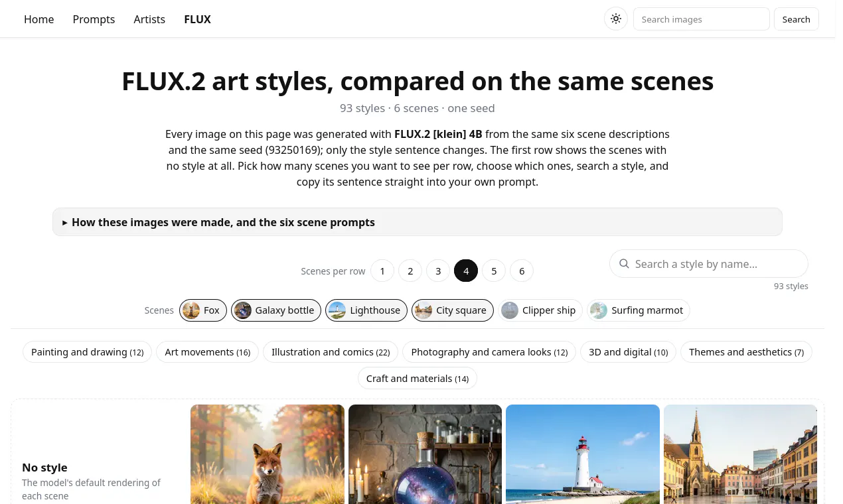Toggle the light/dark theme sun icon
843x504 pixels.
(616, 19)
